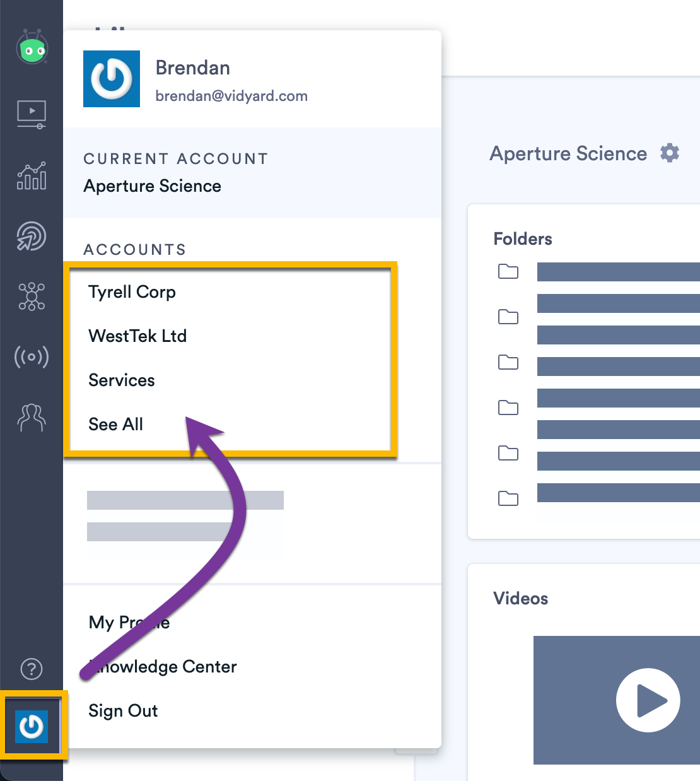Click the target with arrow sidebar icon
This screenshot has height=781, width=700.
[x=32, y=237]
